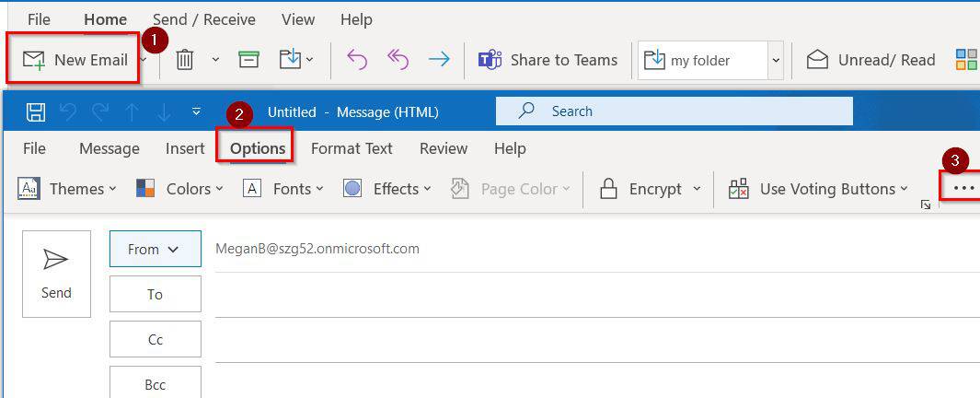Image resolution: width=980 pixels, height=398 pixels.
Task: Expand the Delete dropdown arrow
Action: click(x=215, y=60)
